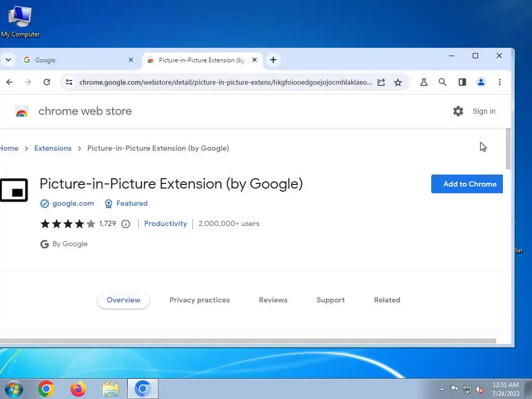Click the rating info icon
The image size is (532, 399).
(126, 224)
